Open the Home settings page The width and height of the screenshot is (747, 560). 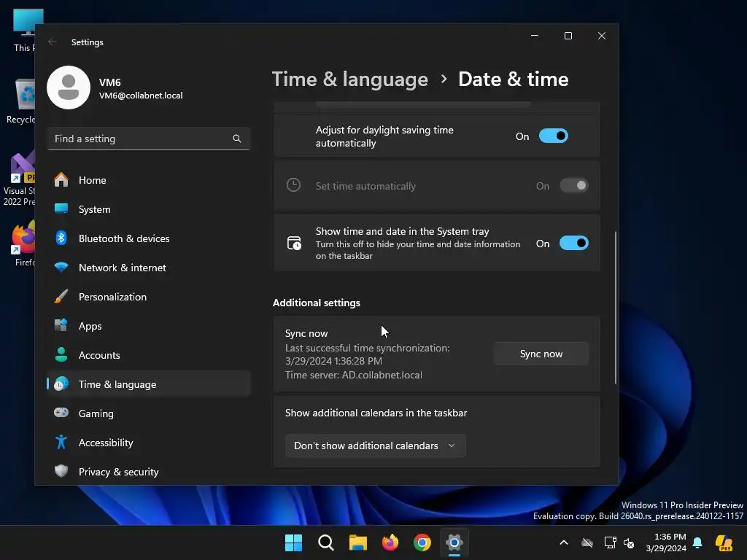(x=149, y=180)
